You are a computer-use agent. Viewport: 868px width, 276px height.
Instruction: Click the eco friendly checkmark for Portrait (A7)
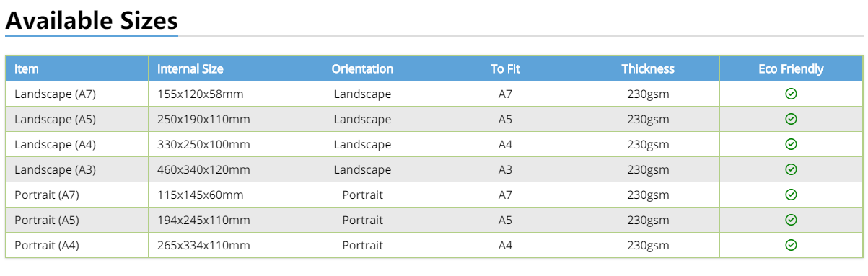[791, 195]
